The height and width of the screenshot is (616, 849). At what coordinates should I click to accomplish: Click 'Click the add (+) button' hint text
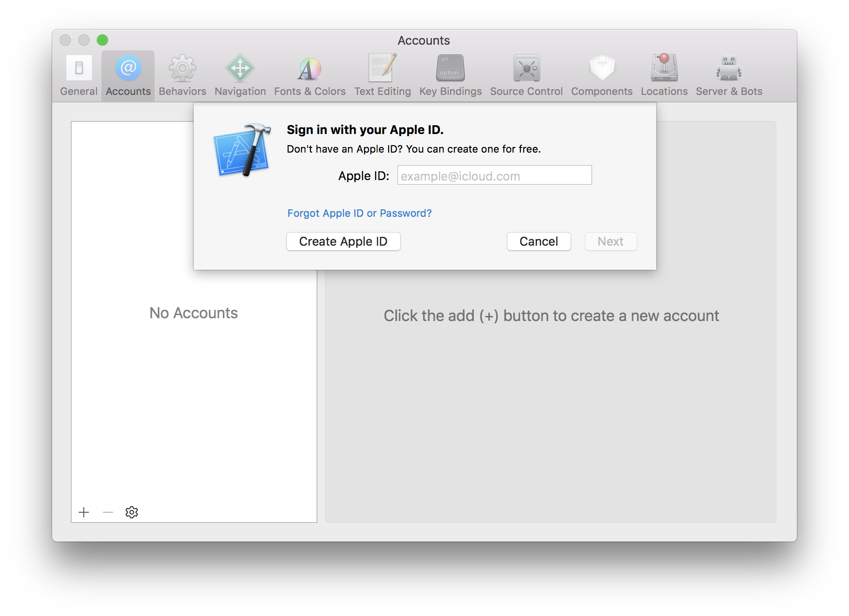pos(551,316)
